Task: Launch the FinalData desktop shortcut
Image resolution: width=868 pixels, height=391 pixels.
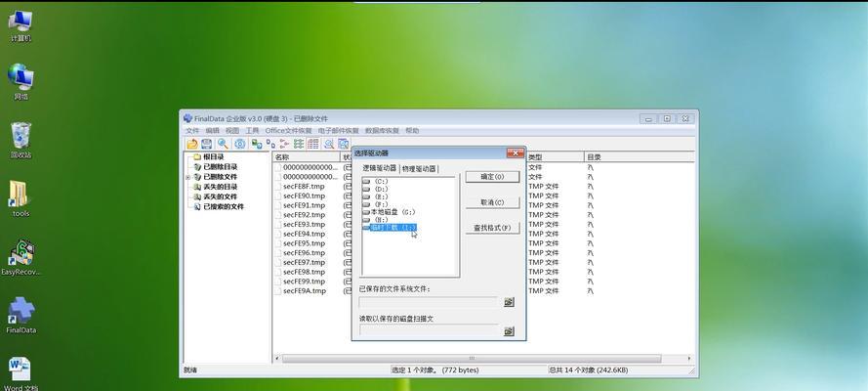Action: [x=21, y=316]
